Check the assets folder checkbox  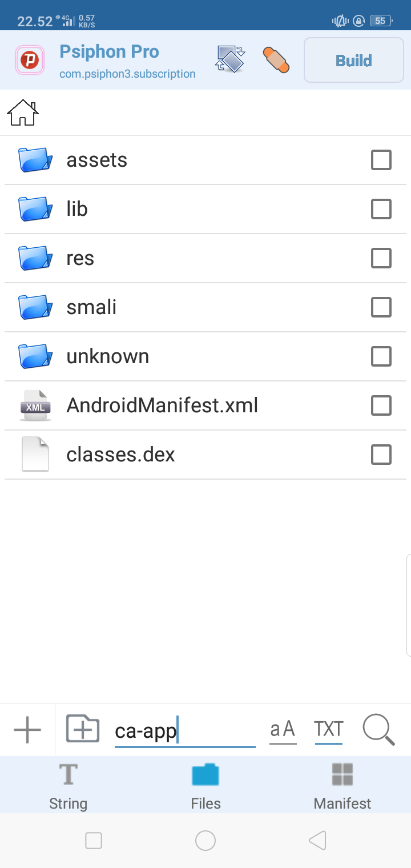pos(381,160)
